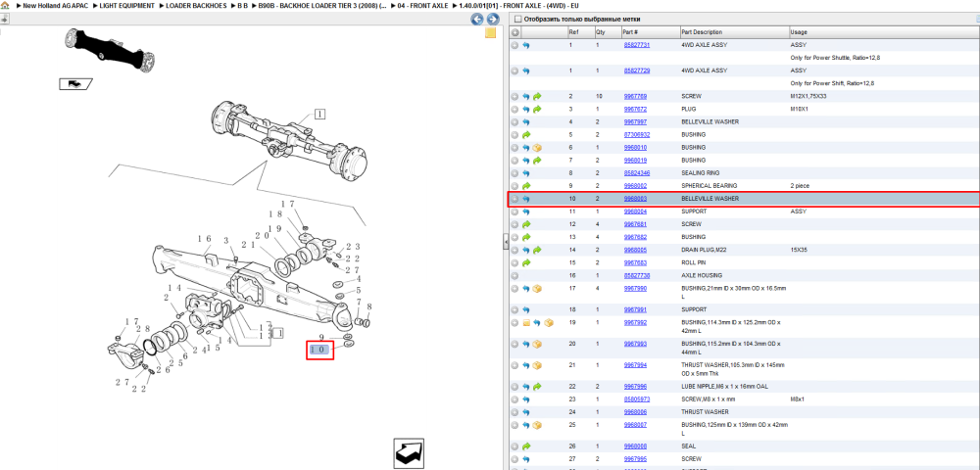The height and width of the screenshot is (470, 980).
Task: Click blue arrow icon in PLUG row
Action: pyautogui.click(x=525, y=110)
